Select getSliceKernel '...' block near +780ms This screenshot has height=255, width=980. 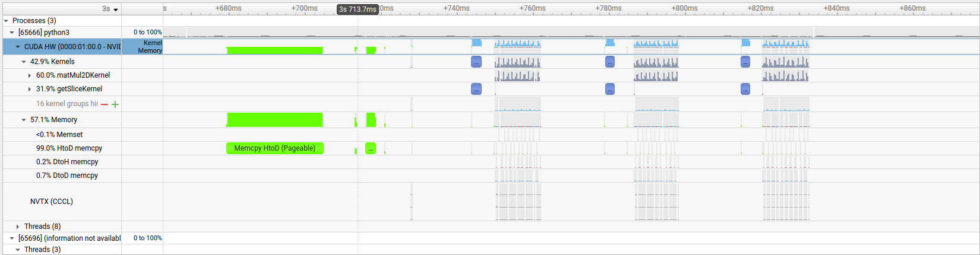[610, 89]
